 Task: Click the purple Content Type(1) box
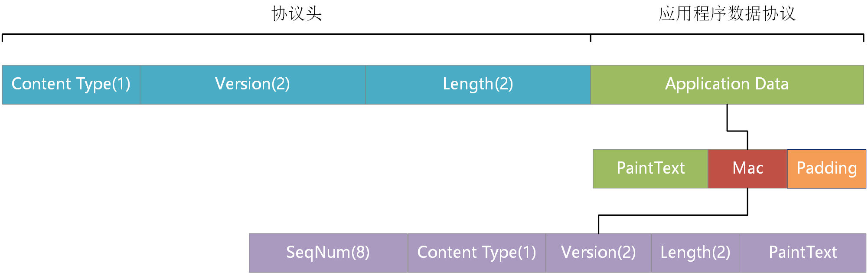476,253
